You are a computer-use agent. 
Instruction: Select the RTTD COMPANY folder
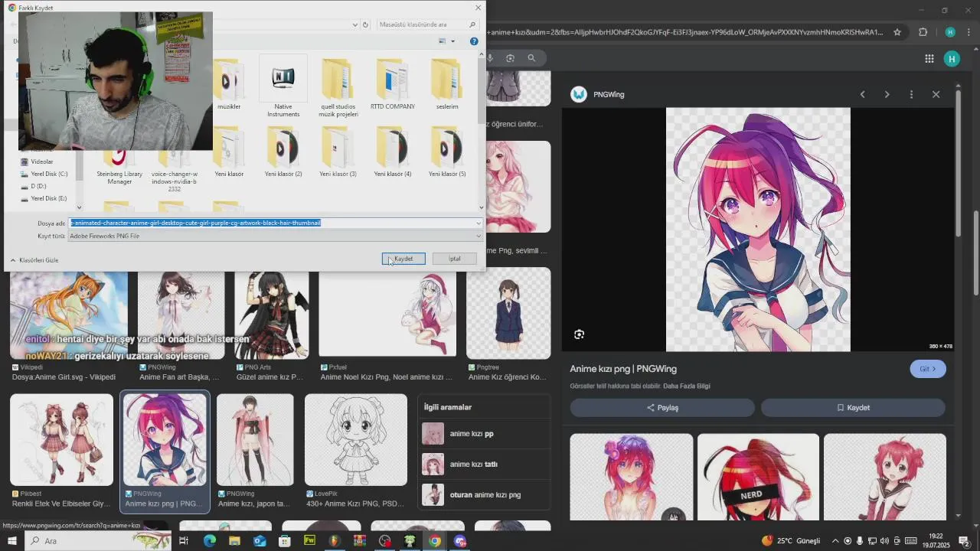393,85
